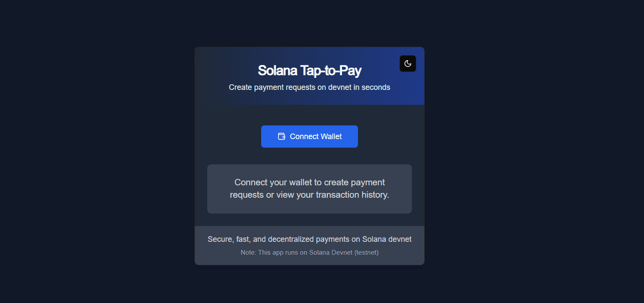This screenshot has width=644, height=303.
Task: Click the word "payments" in the footer tagline
Action: tap(333, 239)
